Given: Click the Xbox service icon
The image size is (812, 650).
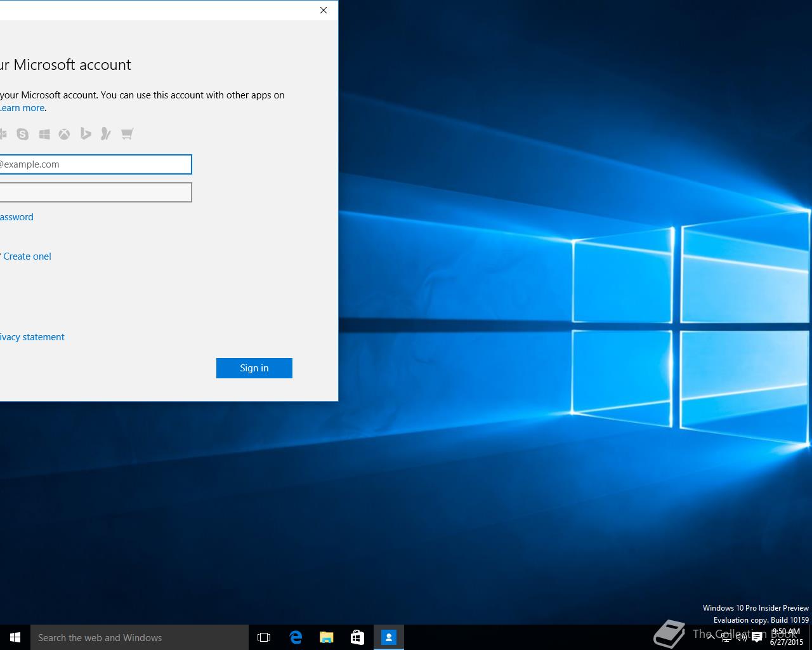Looking at the screenshot, I should click(x=65, y=134).
